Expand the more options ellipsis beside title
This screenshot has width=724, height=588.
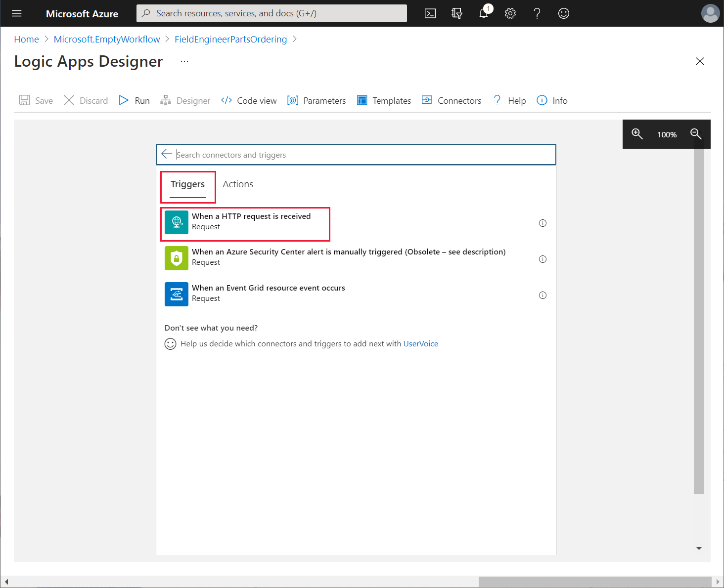pyautogui.click(x=184, y=61)
